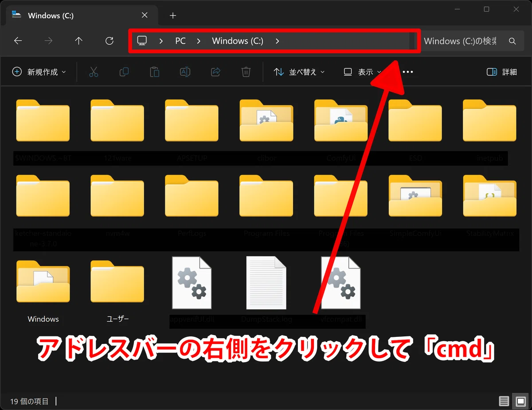Open the 新規作成 dropdown
This screenshot has height=410, width=532.
point(39,72)
